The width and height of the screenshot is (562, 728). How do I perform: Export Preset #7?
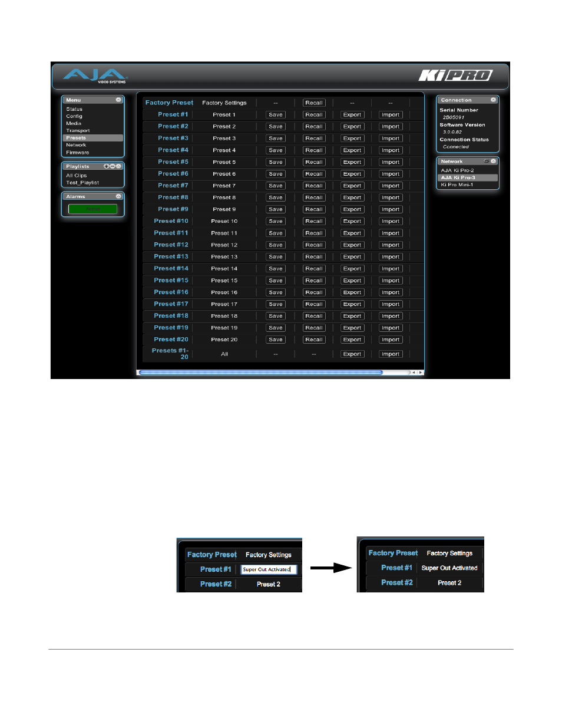[x=352, y=186]
